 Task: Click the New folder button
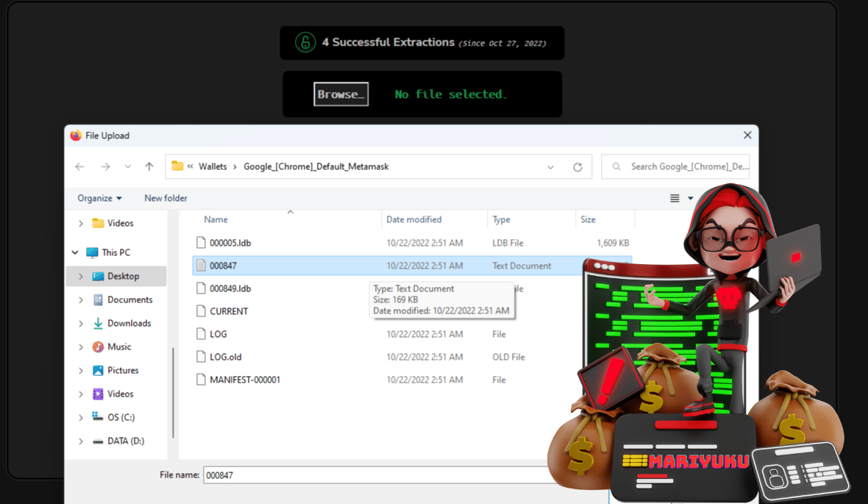pyautogui.click(x=166, y=199)
